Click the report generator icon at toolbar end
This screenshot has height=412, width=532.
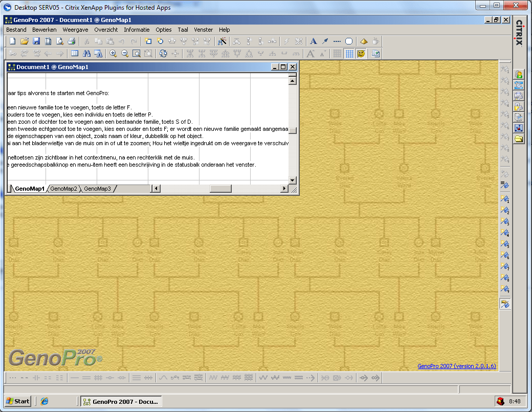(x=375, y=54)
